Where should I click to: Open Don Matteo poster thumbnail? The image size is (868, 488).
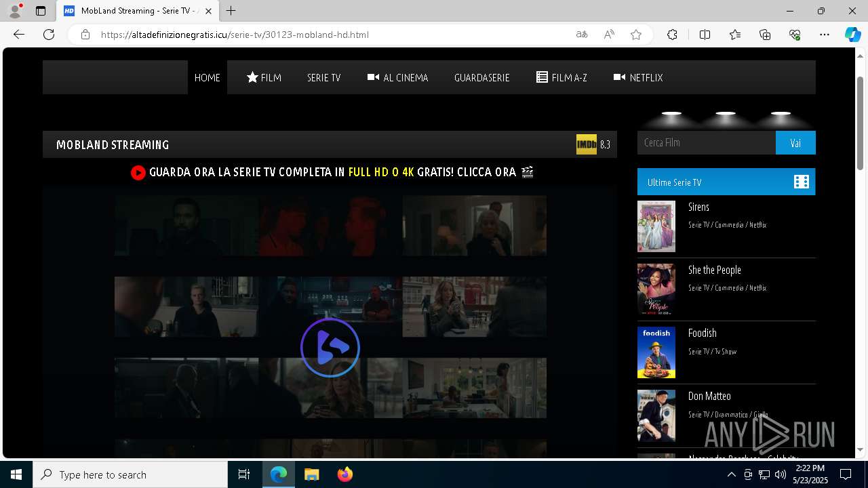pyautogui.click(x=656, y=415)
